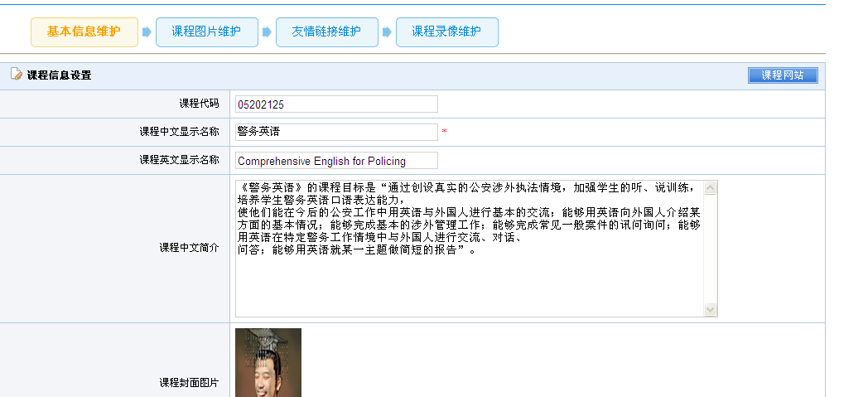Click the 课程封面图片 label
The width and height of the screenshot is (868, 397).
pyautogui.click(x=189, y=383)
